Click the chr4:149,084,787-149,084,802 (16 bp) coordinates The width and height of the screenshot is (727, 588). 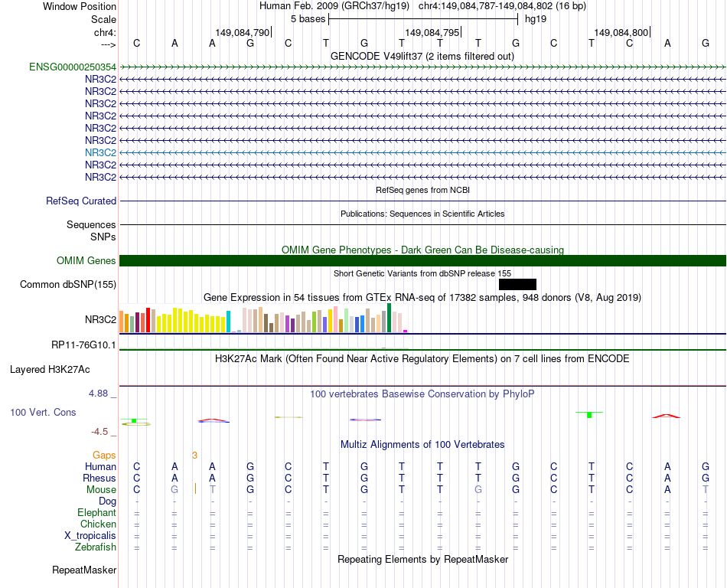click(502, 6)
